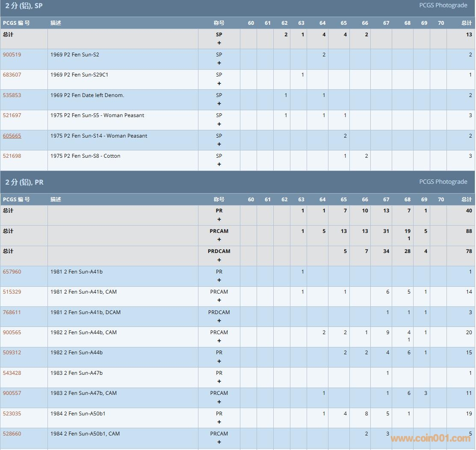Open PCGS number 683607 link
476x450 pixels.
pyautogui.click(x=12, y=75)
